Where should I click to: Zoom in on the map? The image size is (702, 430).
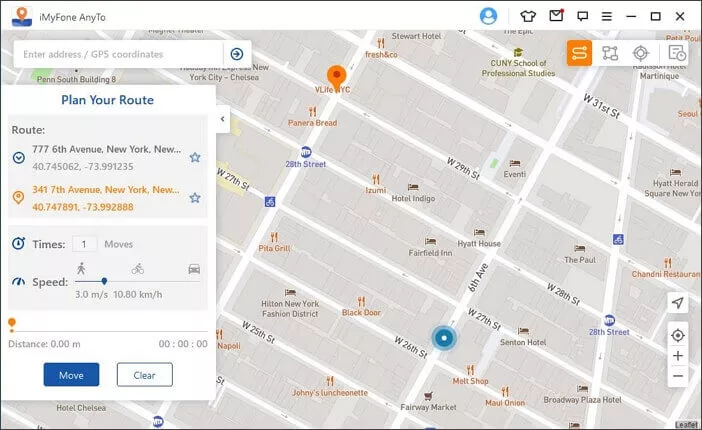(678, 356)
